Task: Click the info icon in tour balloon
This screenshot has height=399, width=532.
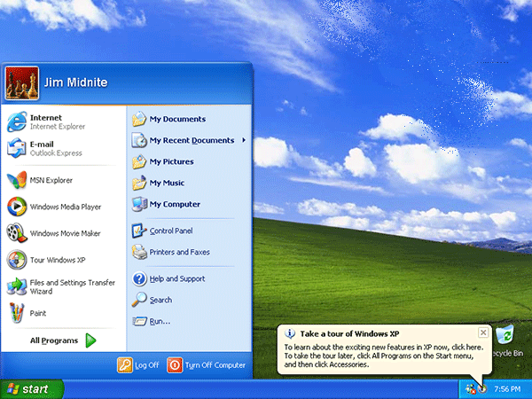Action: coord(290,333)
